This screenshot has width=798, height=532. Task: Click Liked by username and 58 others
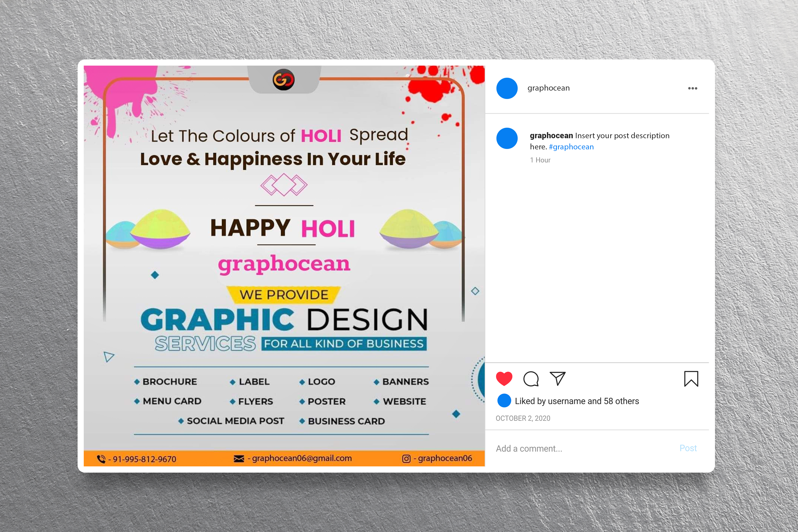577,401
